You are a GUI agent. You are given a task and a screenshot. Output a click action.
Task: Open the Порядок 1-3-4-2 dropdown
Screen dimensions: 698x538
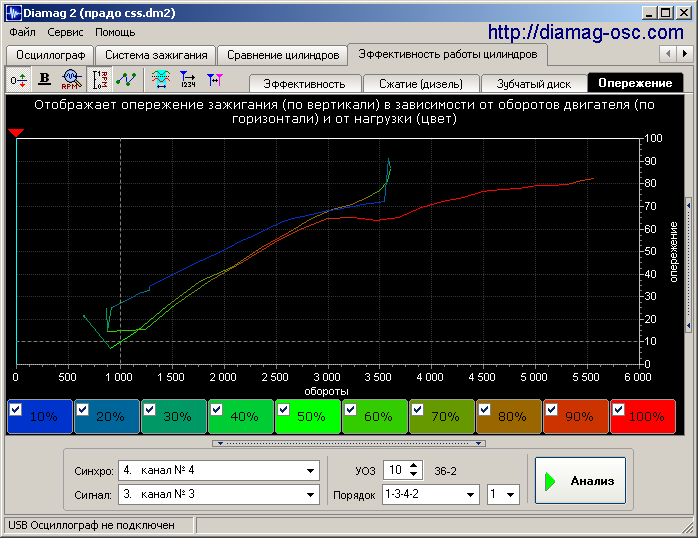tap(470, 494)
